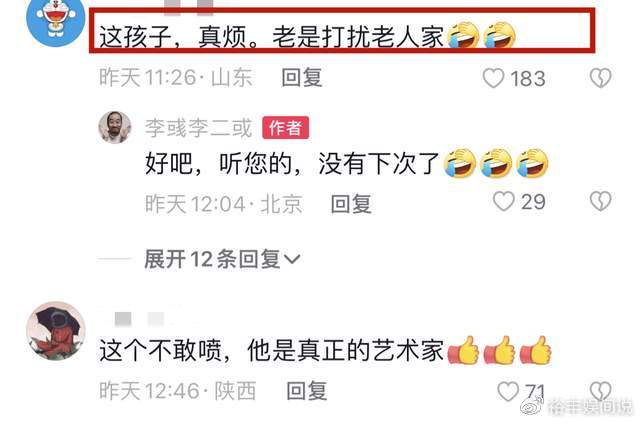640x423 pixels.
Task: Open author 李彧李二彧's avatar
Action: (115, 127)
